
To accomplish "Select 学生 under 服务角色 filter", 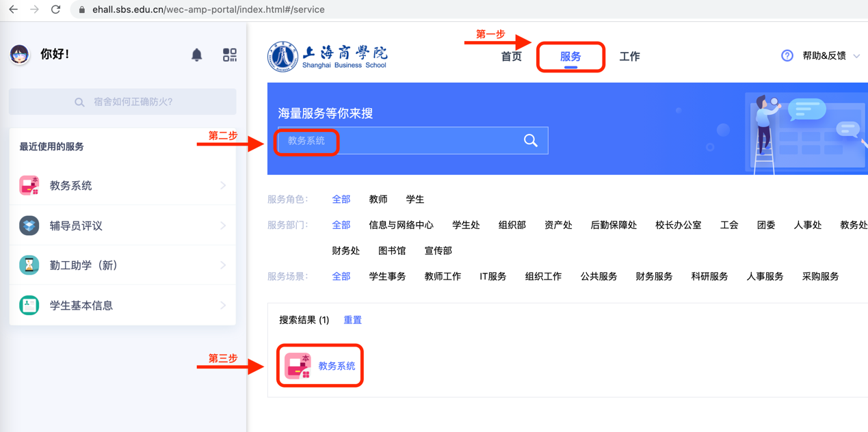I will tap(415, 200).
